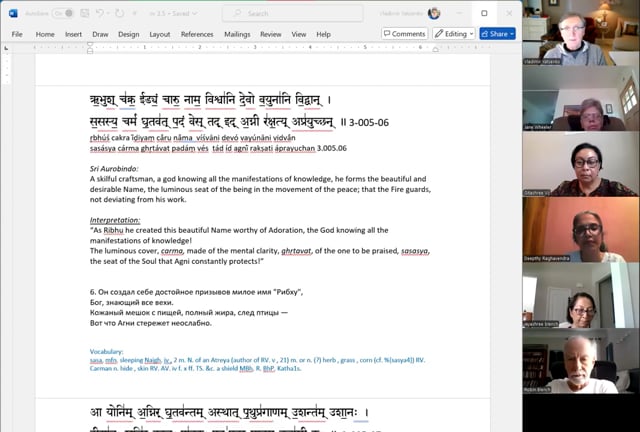Toggle the AutoSave switch
Image resolution: width=640 pixels, height=432 pixels.
[x=62, y=13]
